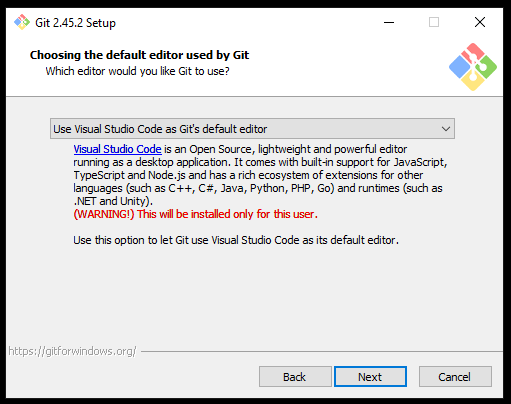Open the Visual Studio Code hyperlink
This screenshot has width=511, height=404.
(x=117, y=149)
